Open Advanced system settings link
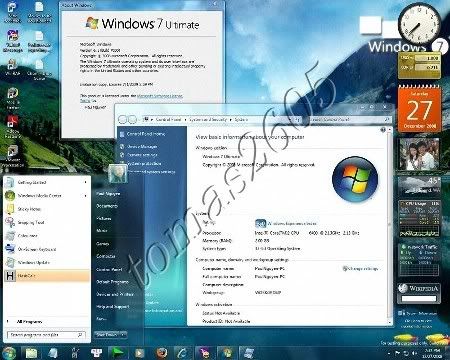This screenshot has width=450, height=360. point(151,172)
